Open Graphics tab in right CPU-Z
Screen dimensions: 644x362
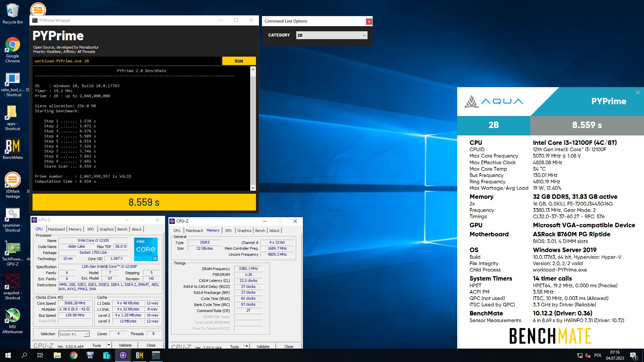245,231
